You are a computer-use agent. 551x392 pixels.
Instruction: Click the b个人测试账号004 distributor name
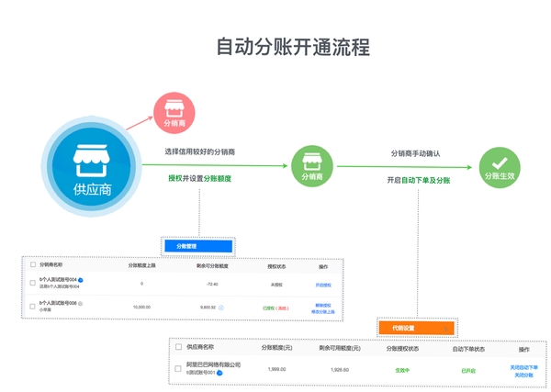tap(58, 280)
